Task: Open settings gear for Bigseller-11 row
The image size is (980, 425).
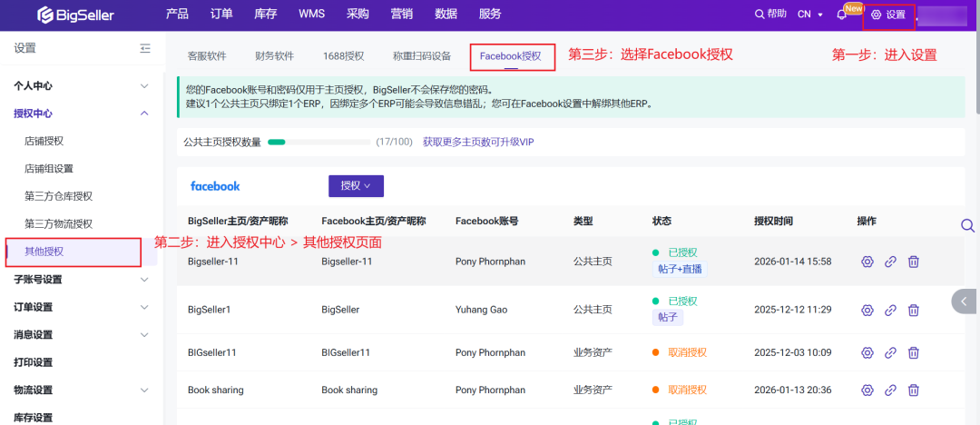Action: (x=867, y=262)
